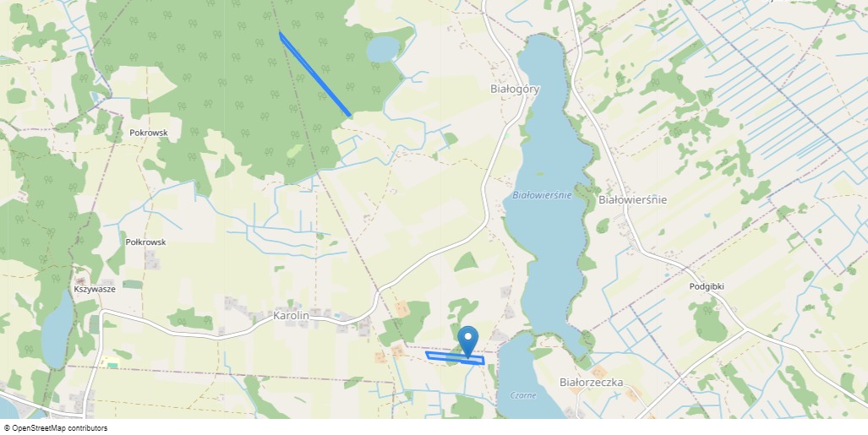This screenshot has height=435, width=868.
Task: Click the Białowierśnie village label
Action: pos(632,200)
